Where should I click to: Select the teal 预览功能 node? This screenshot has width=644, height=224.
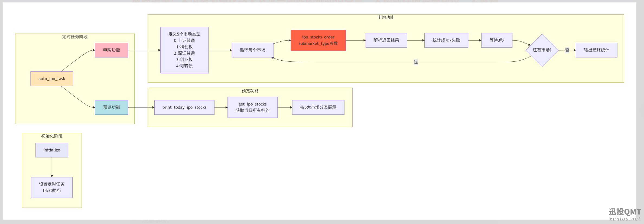coord(111,107)
